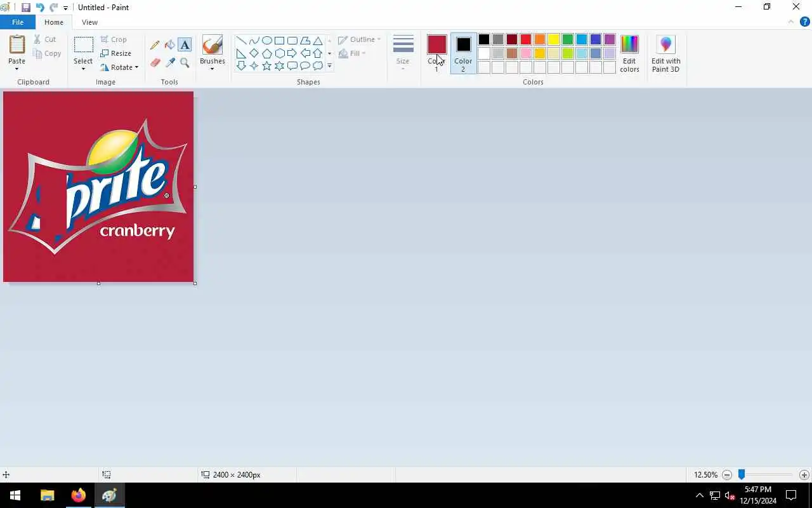The height and width of the screenshot is (508, 812).
Task: Open the Rotate dropdown
Action: (x=119, y=67)
